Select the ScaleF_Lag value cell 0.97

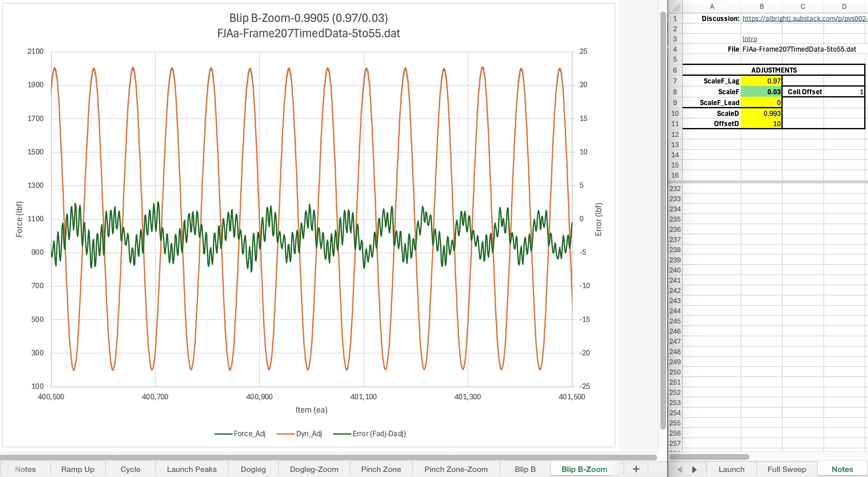(761, 81)
